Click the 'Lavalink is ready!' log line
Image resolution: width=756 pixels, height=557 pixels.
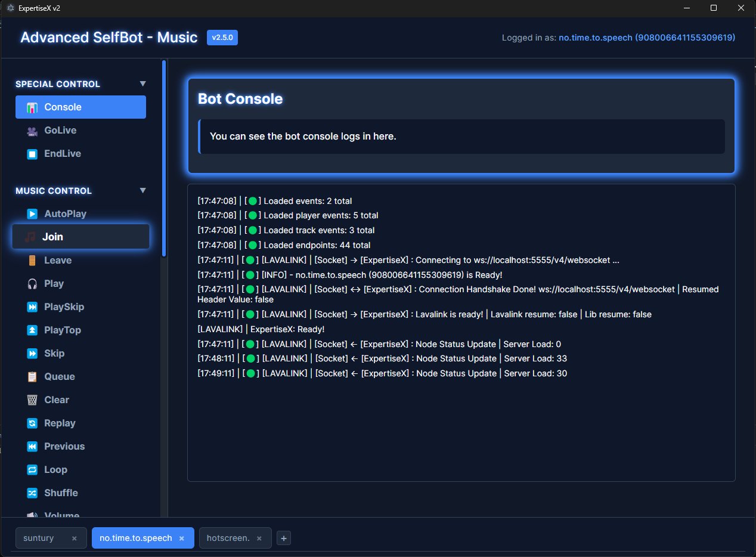[425, 314]
